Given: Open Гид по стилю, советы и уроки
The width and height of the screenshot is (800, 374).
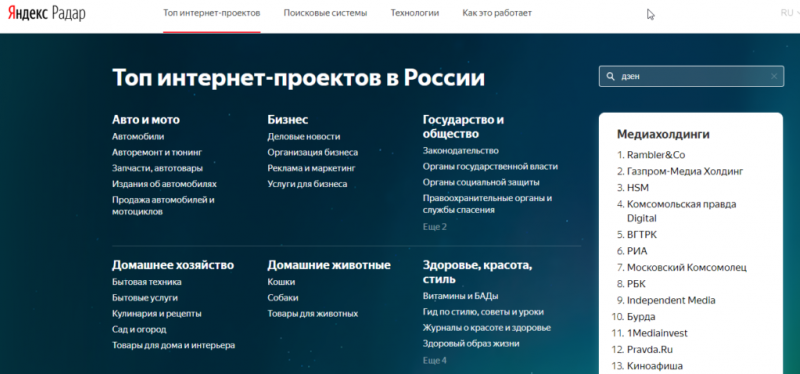Looking at the screenshot, I should [x=483, y=312].
